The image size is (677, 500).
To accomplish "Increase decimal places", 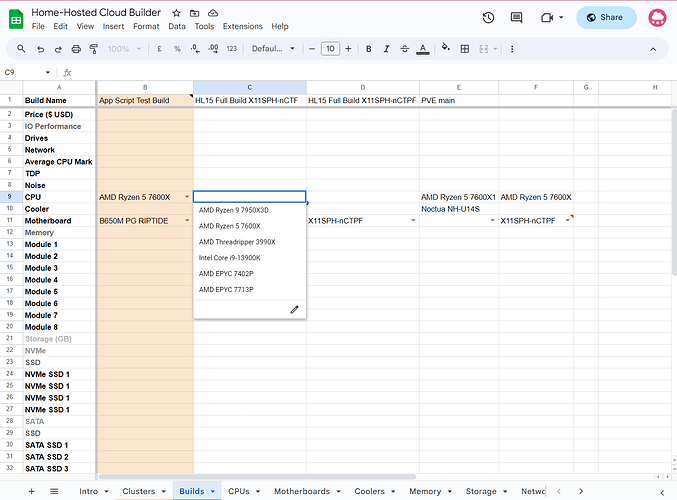I will 213,49.
